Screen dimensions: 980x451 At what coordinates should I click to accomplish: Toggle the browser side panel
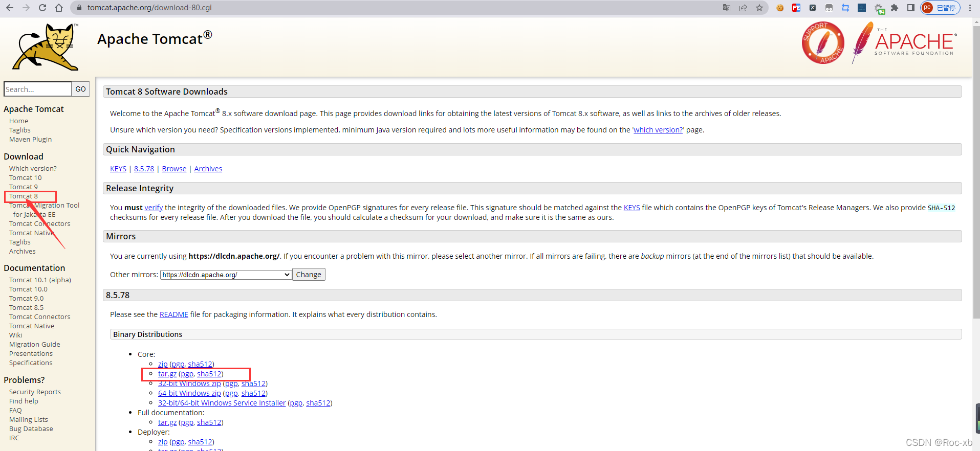tap(911, 8)
